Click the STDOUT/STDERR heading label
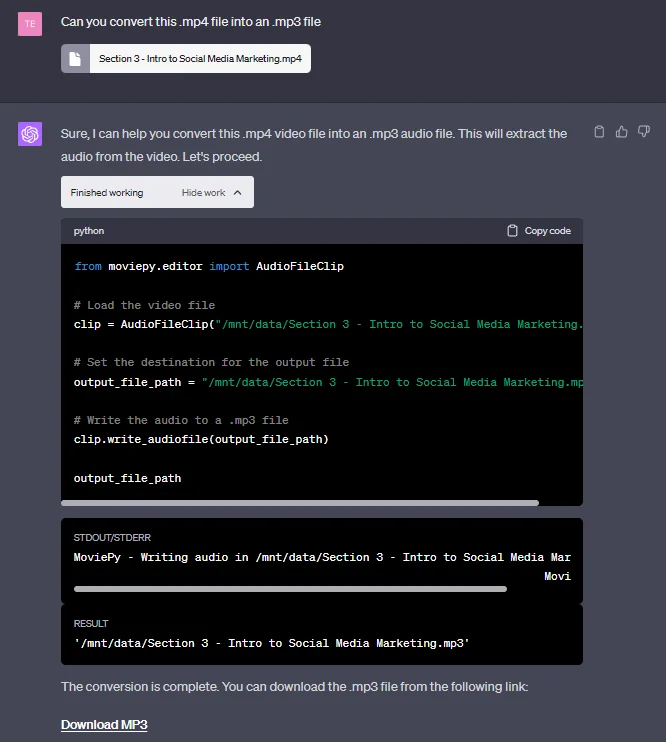Screen dimensions: 666x742 pyautogui.click(x=112, y=538)
